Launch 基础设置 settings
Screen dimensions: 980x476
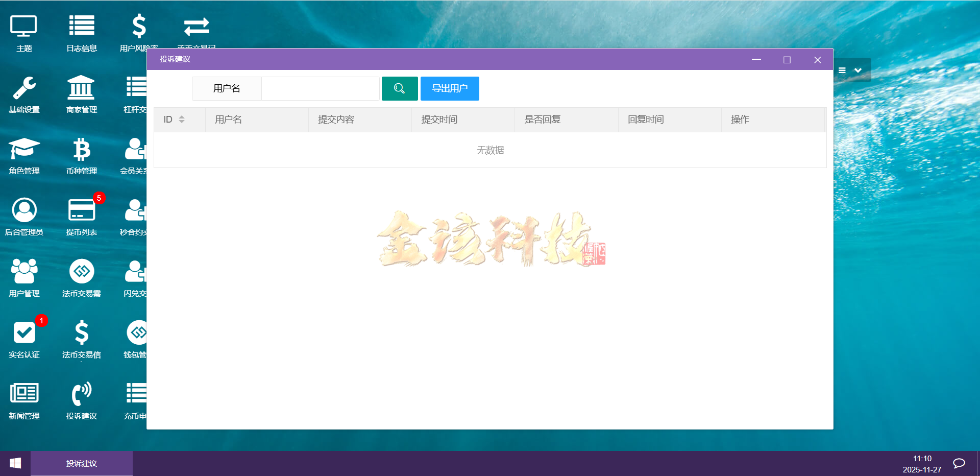pyautogui.click(x=23, y=94)
